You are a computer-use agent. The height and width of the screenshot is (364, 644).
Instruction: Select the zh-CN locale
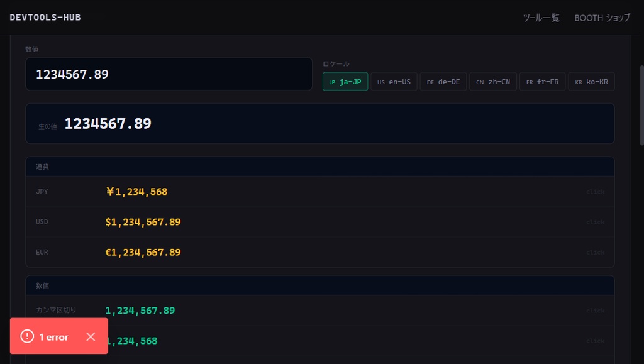(x=493, y=82)
